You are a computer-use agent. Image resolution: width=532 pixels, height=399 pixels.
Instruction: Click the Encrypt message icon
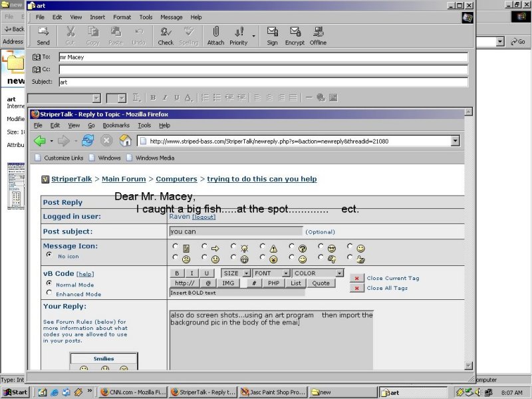pos(295,35)
